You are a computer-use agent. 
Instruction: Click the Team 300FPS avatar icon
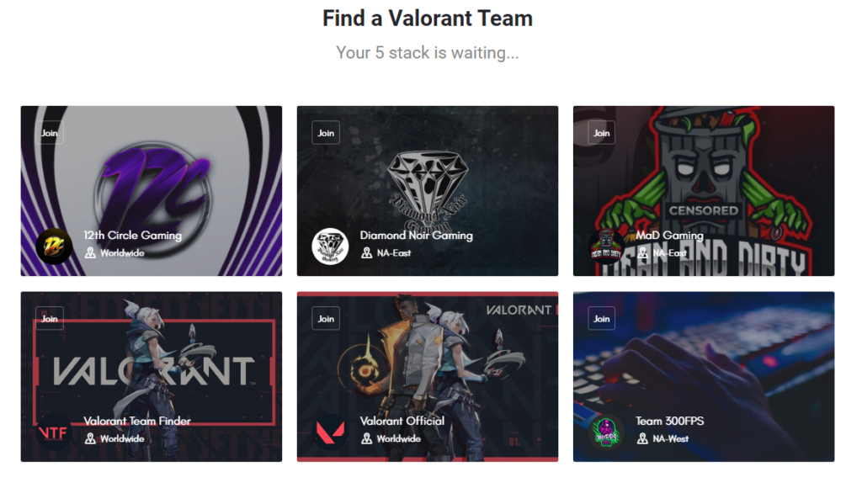606,432
